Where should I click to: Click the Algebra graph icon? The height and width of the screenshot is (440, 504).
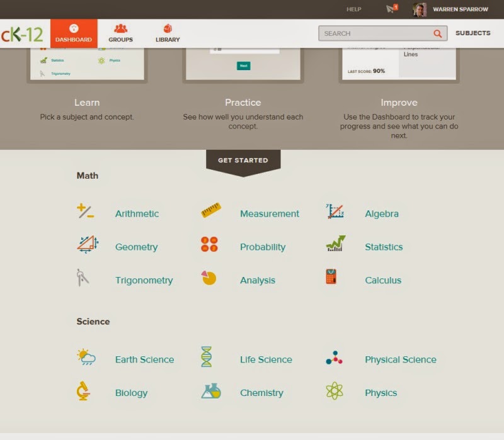click(x=335, y=212)
